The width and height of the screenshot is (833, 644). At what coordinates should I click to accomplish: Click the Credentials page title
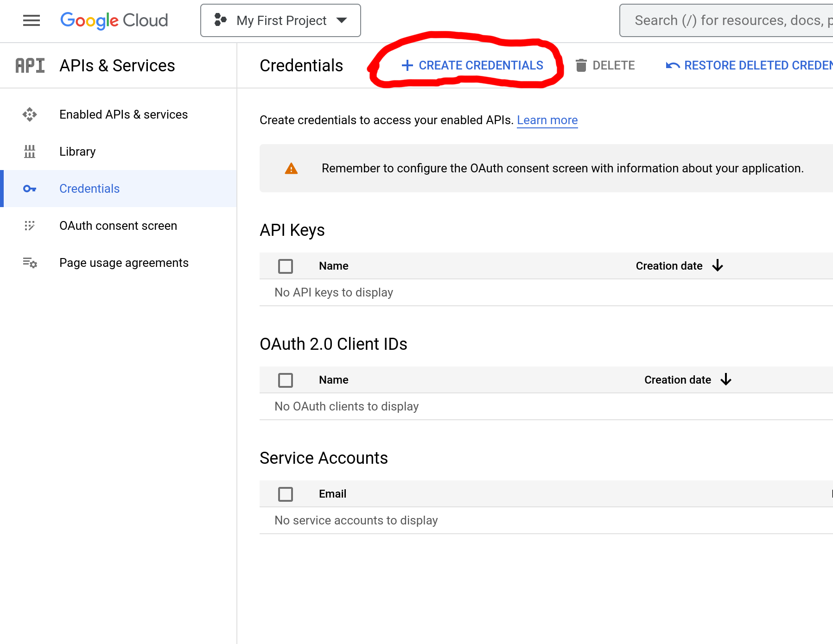pos(301,66)
